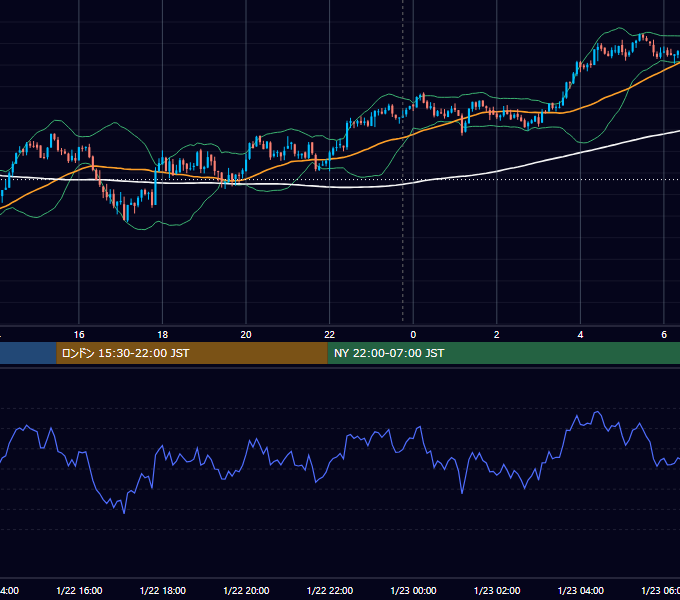Viewport: 680px width, 600px height.
Task: Click the 1/23 04:00 label on oscillator axis
Action: (581, 590)
